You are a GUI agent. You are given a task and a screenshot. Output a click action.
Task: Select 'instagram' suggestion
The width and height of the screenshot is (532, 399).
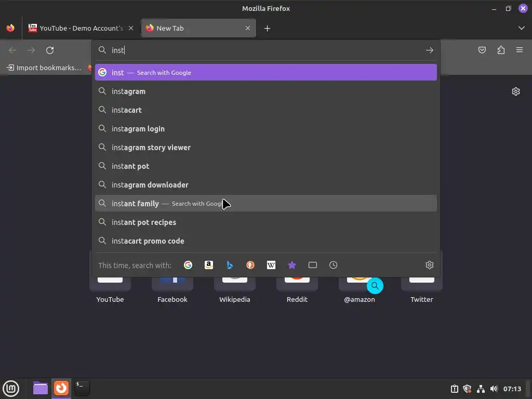[266, 91]
